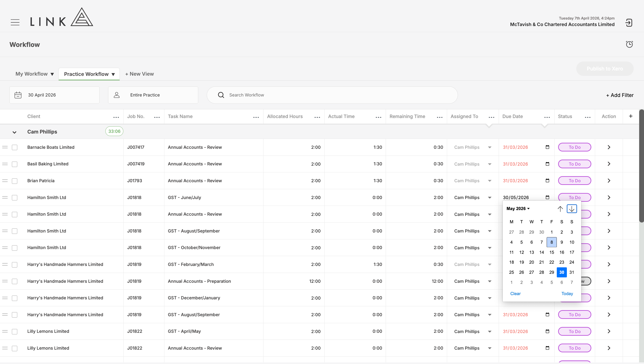Click Publish to Xero button
The height and width of the screenshot is (364, 644).
pyautogui.click(x=605, y=69)
